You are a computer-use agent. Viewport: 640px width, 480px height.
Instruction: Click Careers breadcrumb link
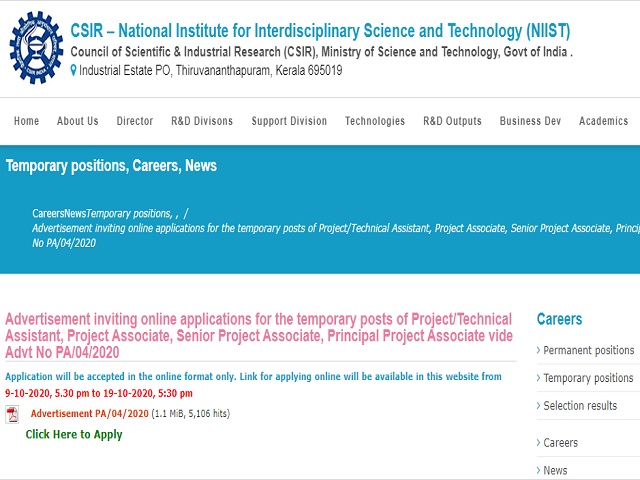point(48,213)
